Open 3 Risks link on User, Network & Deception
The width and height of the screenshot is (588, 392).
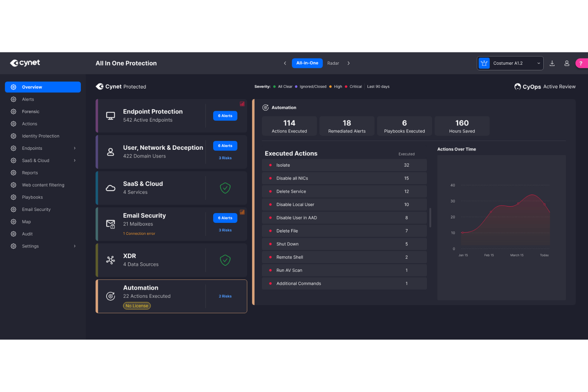coord(225,158)
